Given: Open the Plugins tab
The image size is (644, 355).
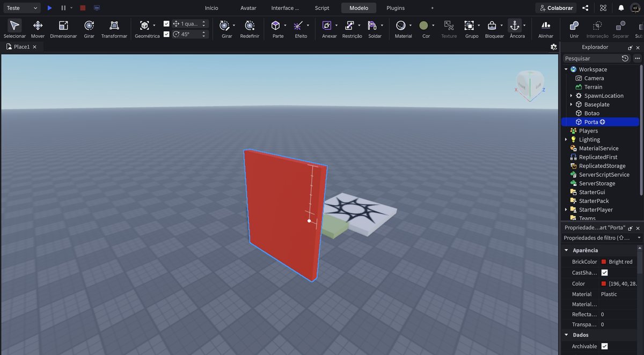Looking at the screenshot, I should tap(396, 8).
